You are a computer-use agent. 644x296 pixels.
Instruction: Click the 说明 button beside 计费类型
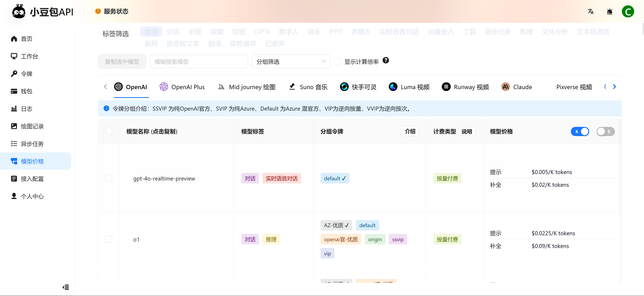[466, 132]
